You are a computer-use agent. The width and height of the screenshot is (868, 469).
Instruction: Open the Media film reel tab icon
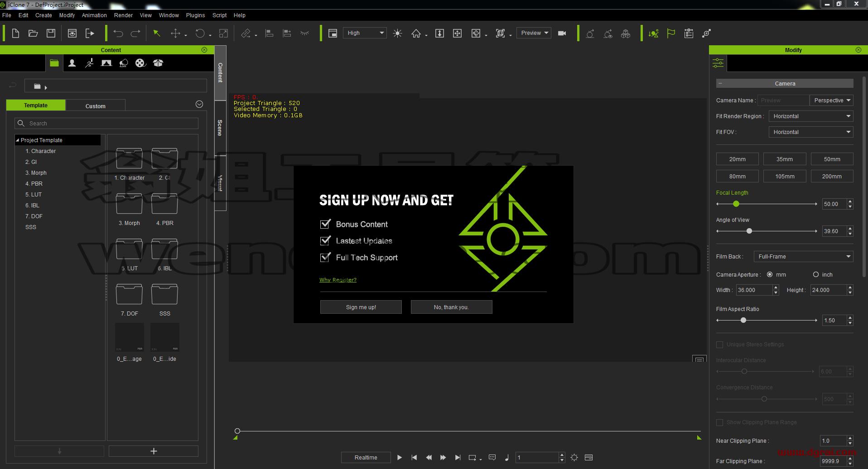pos(140,63)
